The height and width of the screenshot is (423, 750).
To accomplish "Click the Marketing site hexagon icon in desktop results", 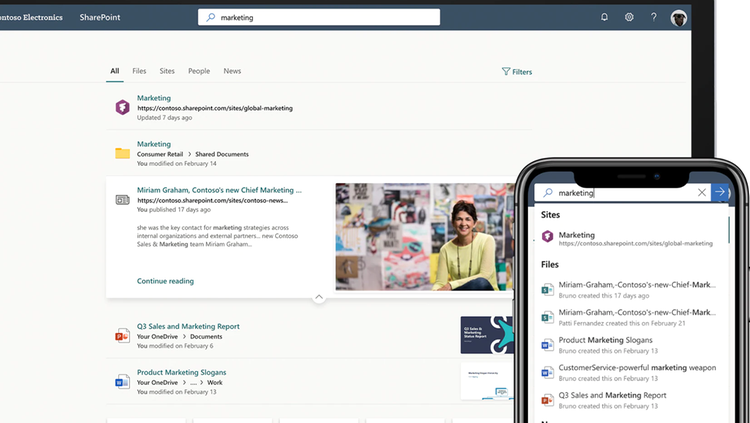I will pos(122,107).
